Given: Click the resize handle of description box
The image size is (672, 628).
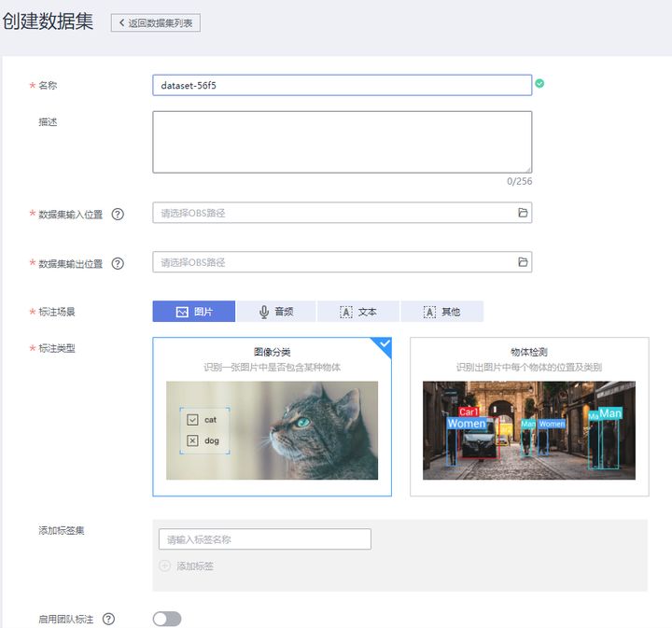Looking at the screenshot, I should pyautogui.click(x=528, y=170).
